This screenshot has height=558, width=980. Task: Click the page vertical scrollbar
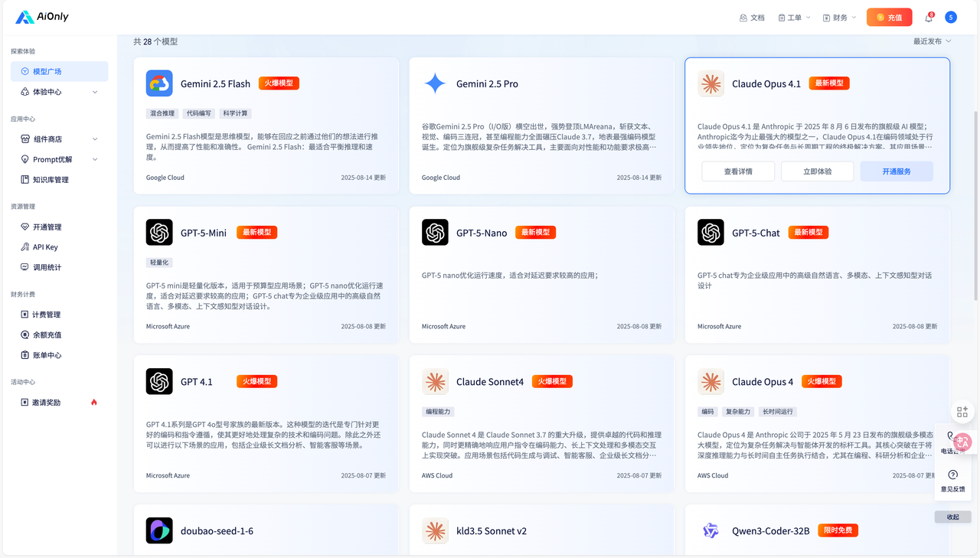pyautogui.click(x=976, y=207)
